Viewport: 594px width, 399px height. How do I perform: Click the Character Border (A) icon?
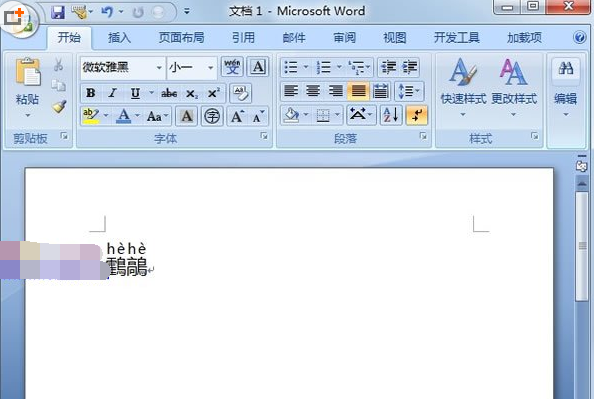pyautogui.click(x=258, y=67)
